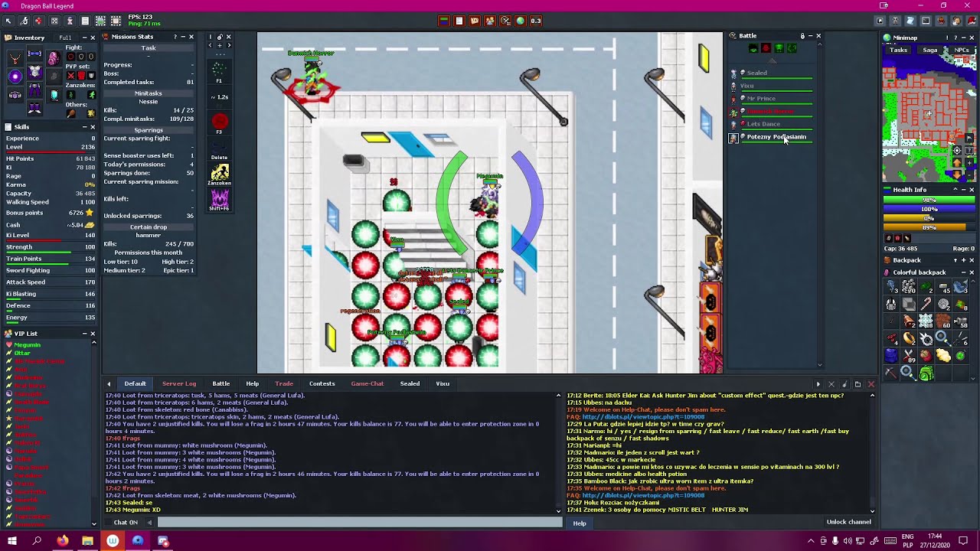Click the green backpack item
The height and width of the screenshot is (551, 980).
926,373
